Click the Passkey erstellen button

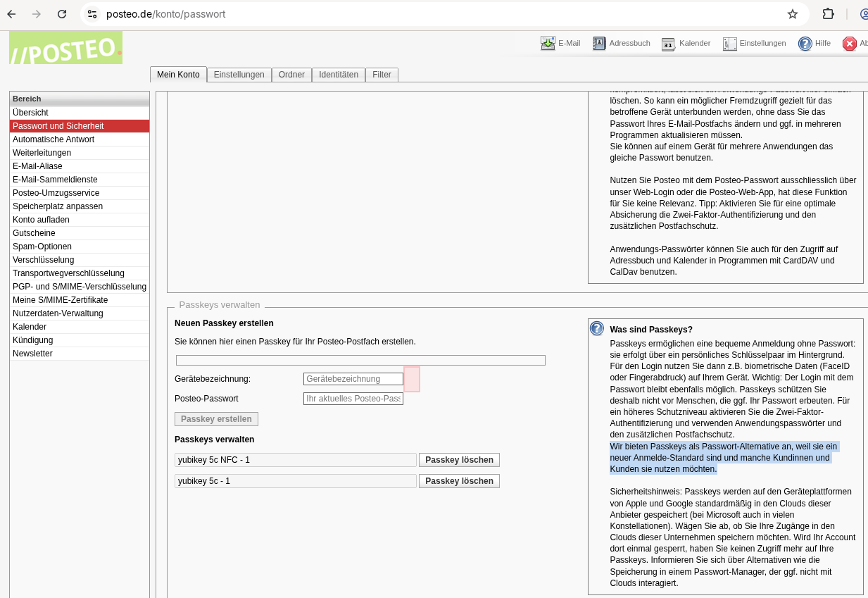[216, 419]
